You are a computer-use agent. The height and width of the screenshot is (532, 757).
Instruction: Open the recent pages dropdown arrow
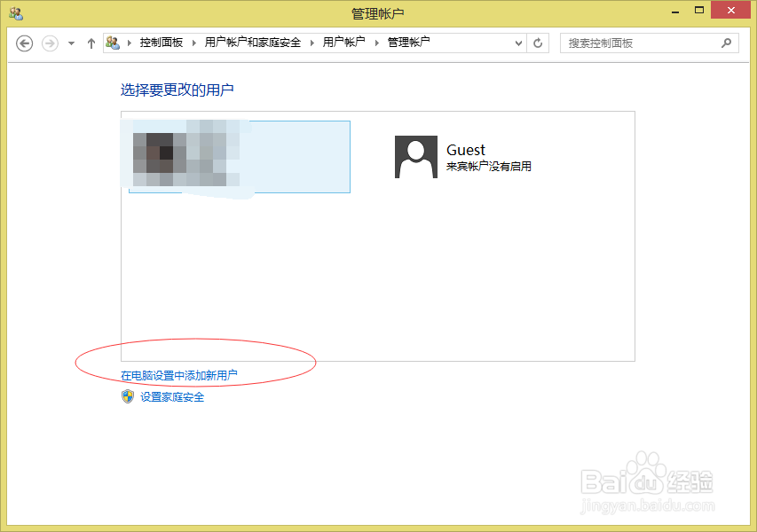coord(69,42)
